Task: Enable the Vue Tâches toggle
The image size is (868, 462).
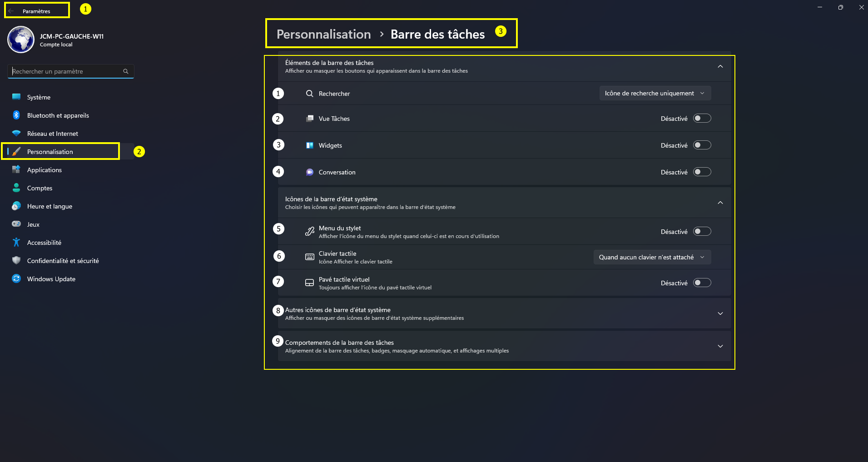Action: 702,119
